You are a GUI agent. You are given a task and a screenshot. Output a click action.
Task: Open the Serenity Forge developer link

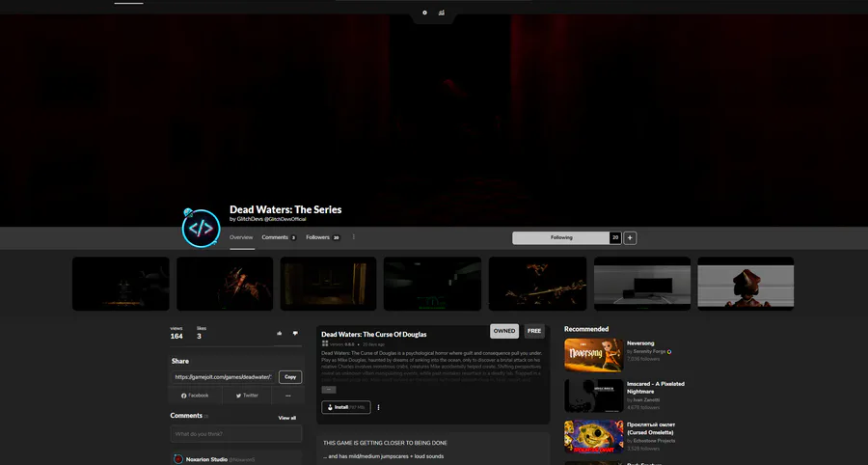coord(649,351)
